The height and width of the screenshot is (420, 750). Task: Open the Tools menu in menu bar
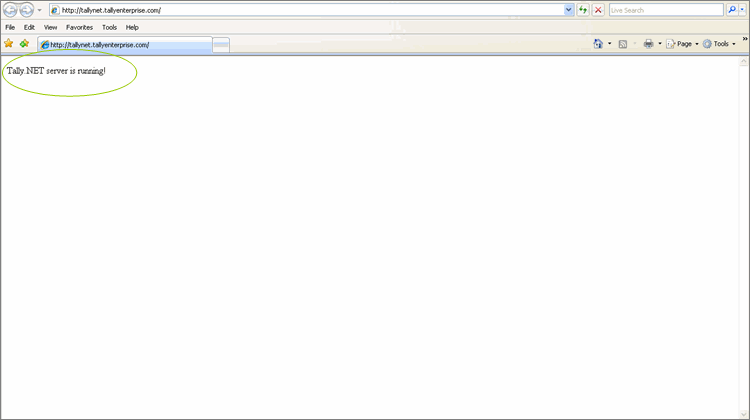(109, 27)
